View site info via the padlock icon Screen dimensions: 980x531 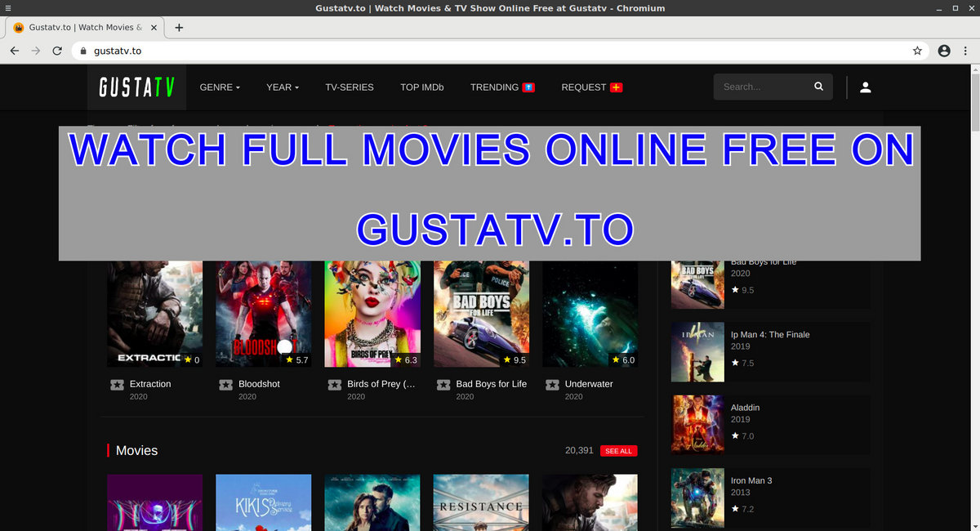[82, 51]
